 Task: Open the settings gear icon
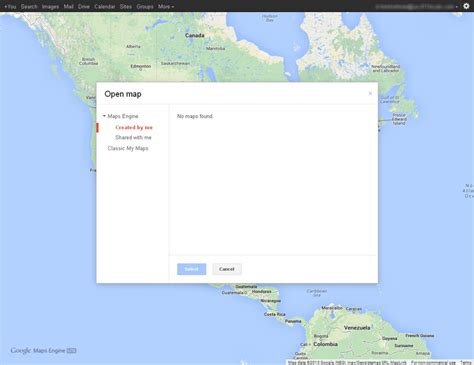pyautogui.click(x=466, y=6)
